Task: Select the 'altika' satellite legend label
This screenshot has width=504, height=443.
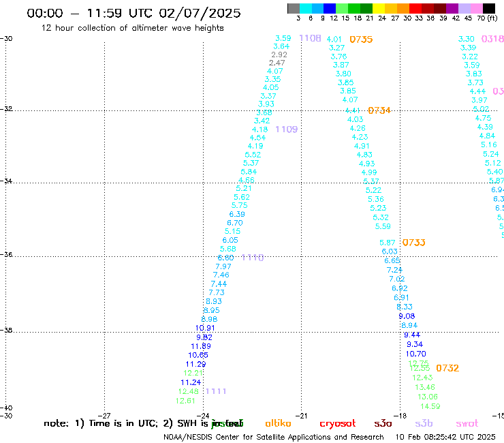Action: click(278, 423)
